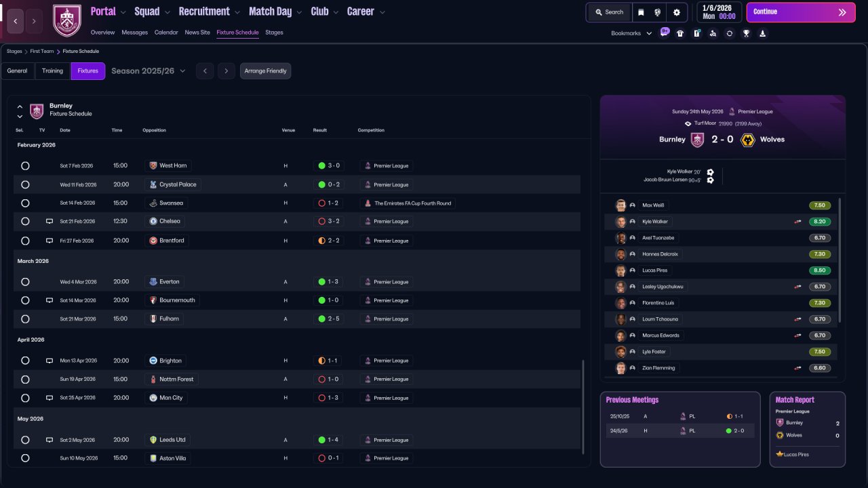
Task: Open the Search button
Action: coord(609,12)
